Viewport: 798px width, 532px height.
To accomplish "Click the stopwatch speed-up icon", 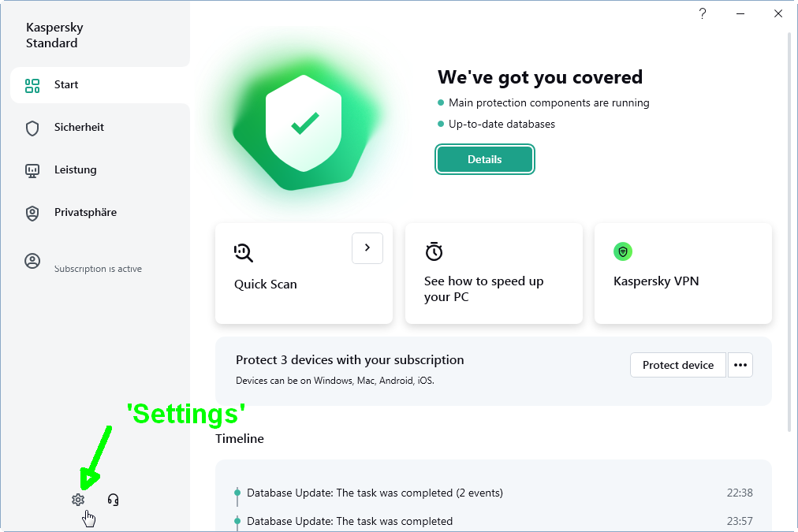I will pyautogui.click(x=434, y=251).
